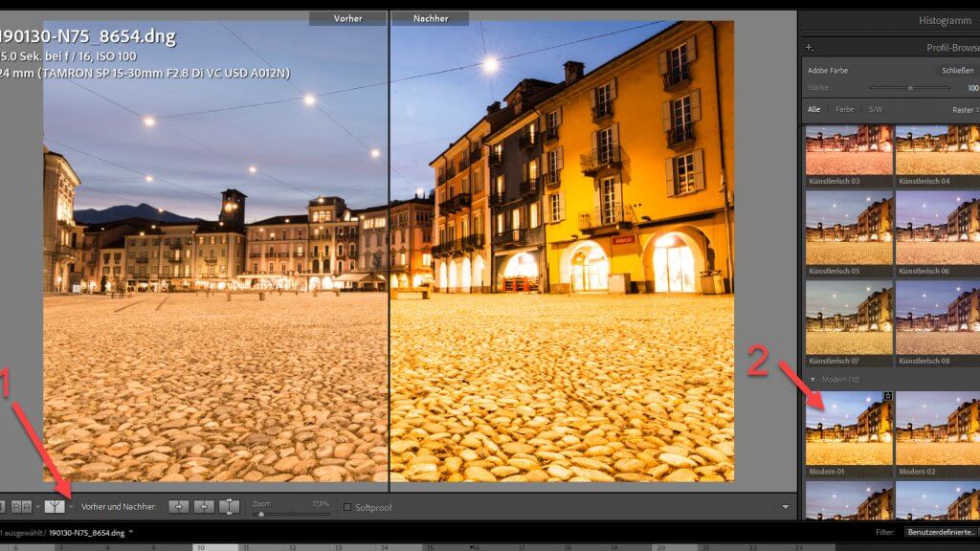Click the Zoom slider handle
This screenshot has height=551, width=980.
coord(259,514)
